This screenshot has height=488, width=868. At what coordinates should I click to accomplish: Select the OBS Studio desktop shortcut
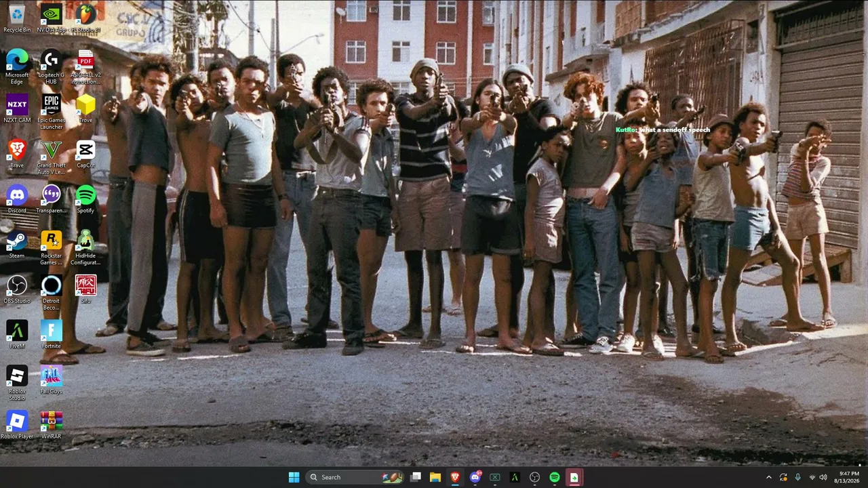click(x=17, y=289)
